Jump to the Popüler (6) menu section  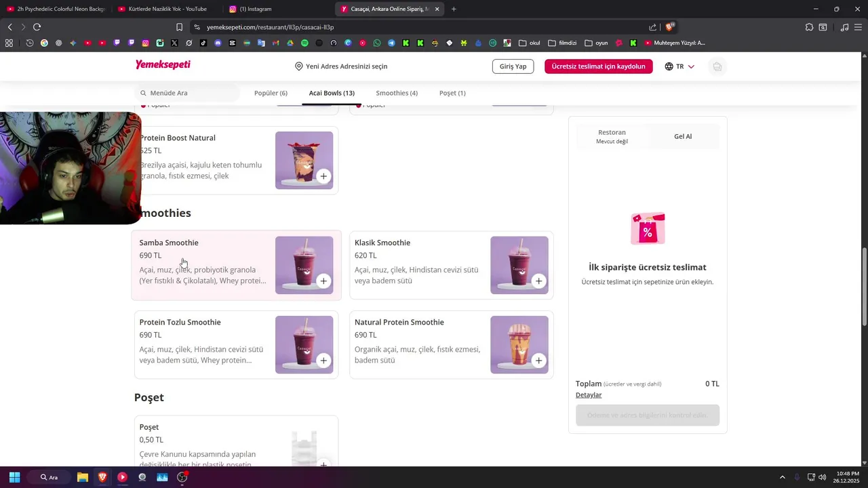(x=271, y=93)
